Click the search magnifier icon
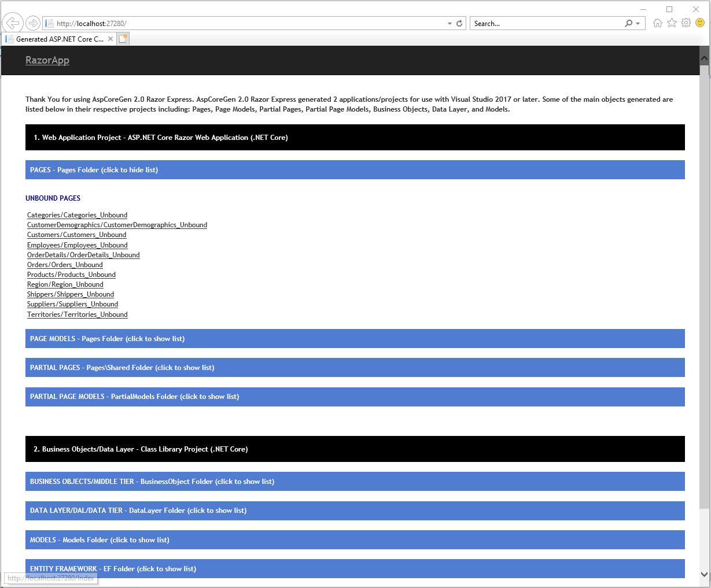 click(628, 24)
